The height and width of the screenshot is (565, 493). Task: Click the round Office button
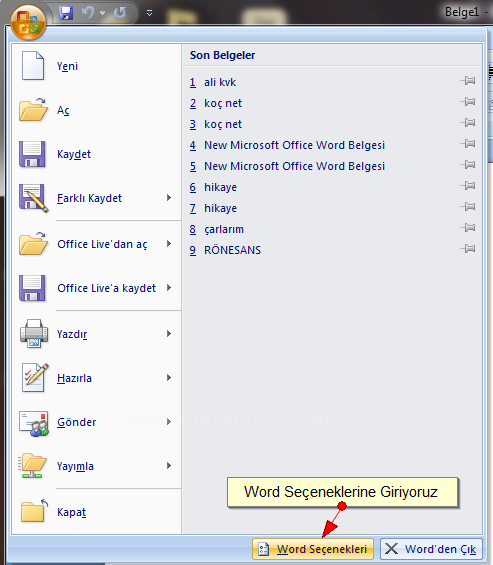tap(28, 22)
